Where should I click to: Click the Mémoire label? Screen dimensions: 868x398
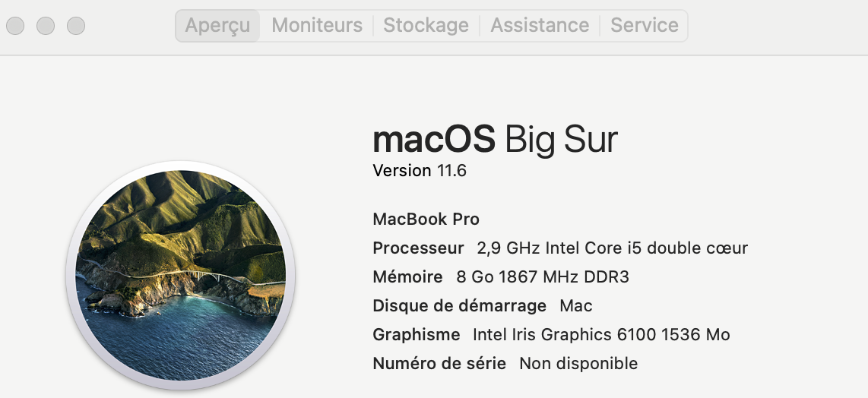tap(407, 277)
